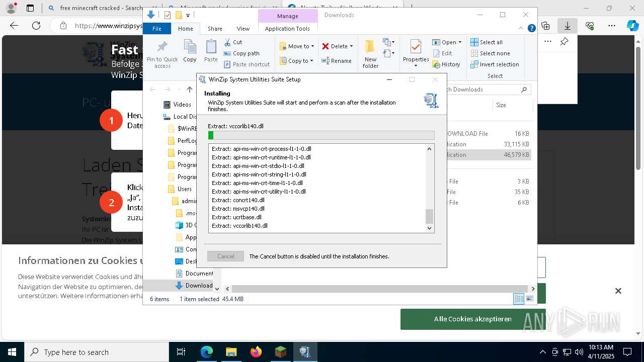Click the Copy icon in the ribbon
The width and height of the screenshot is (644, 362).
tap(190, 51)
